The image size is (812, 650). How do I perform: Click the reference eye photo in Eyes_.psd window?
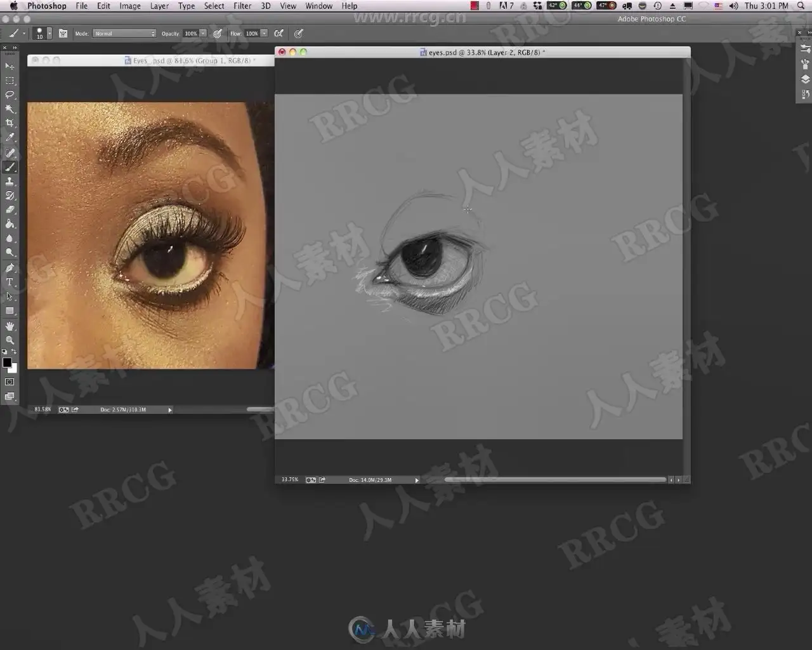click(x=150, y=235)
